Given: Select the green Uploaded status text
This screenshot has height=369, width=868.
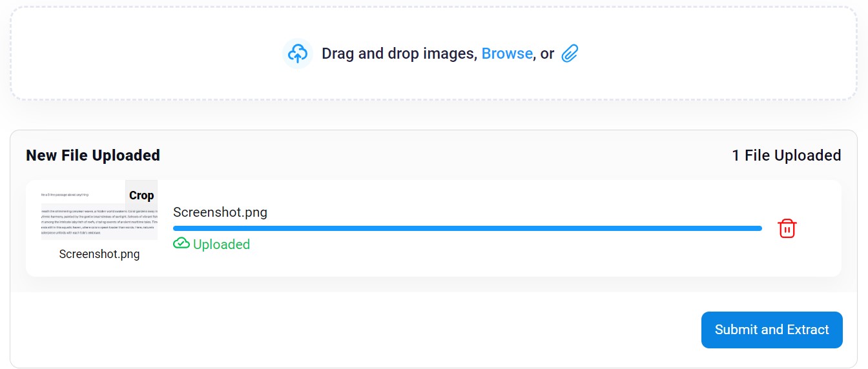Looking at the screenshot, I should point(222,244).
